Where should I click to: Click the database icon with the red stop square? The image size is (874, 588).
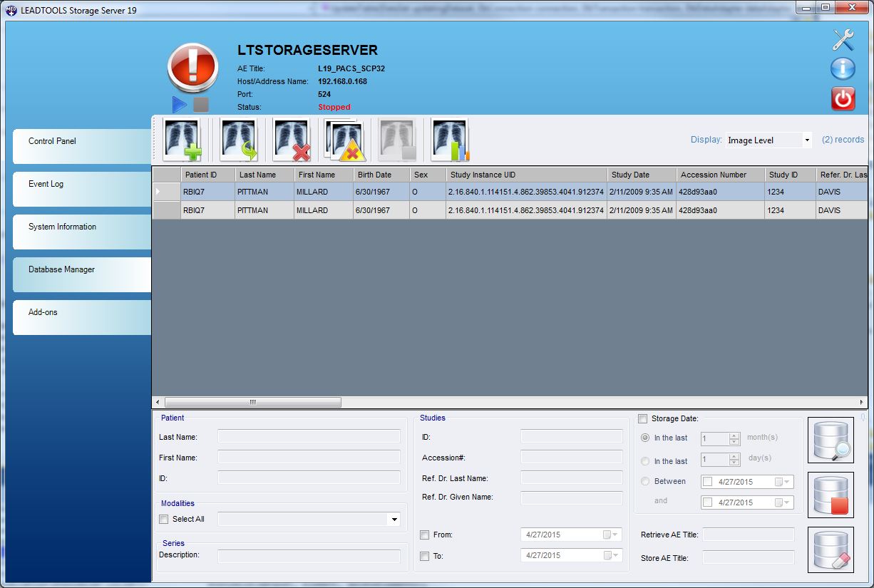[831, 495]
